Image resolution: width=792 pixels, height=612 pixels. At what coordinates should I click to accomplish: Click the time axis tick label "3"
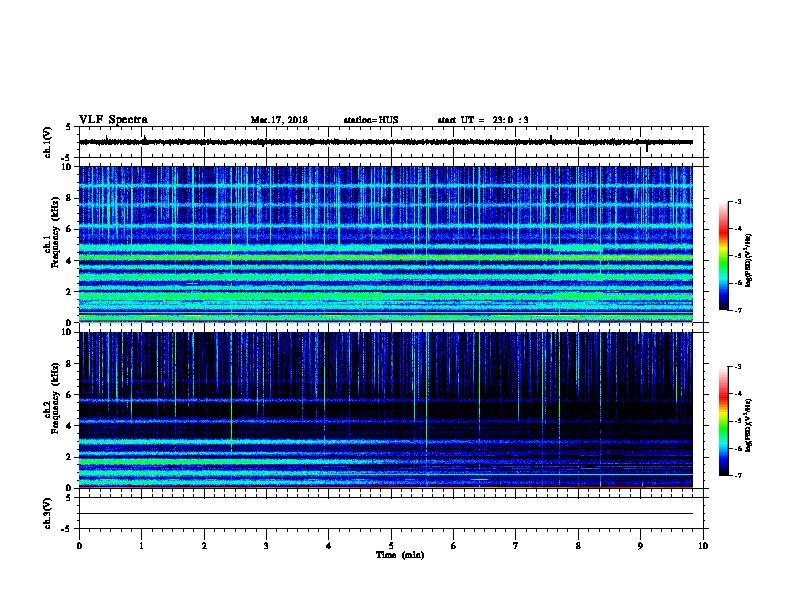tap(266, 546)
